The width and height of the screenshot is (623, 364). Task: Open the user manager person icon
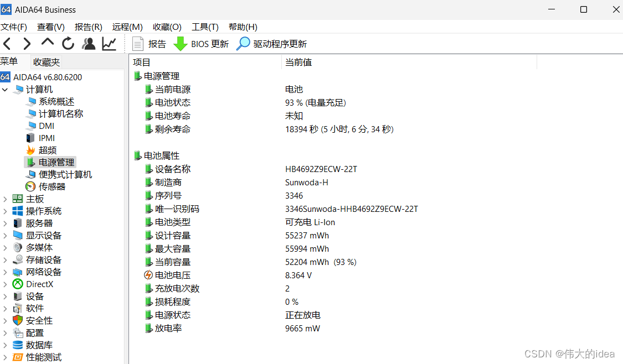(x=89, y=44)
